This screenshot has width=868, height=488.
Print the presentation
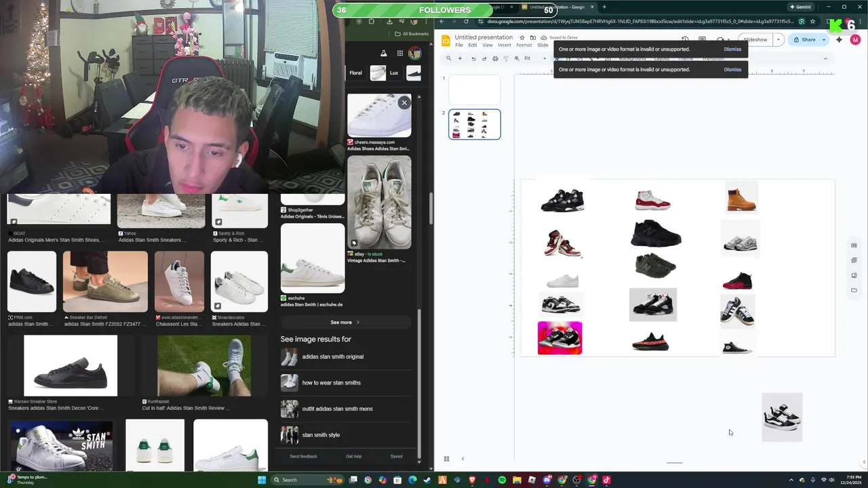click(495, 58)
